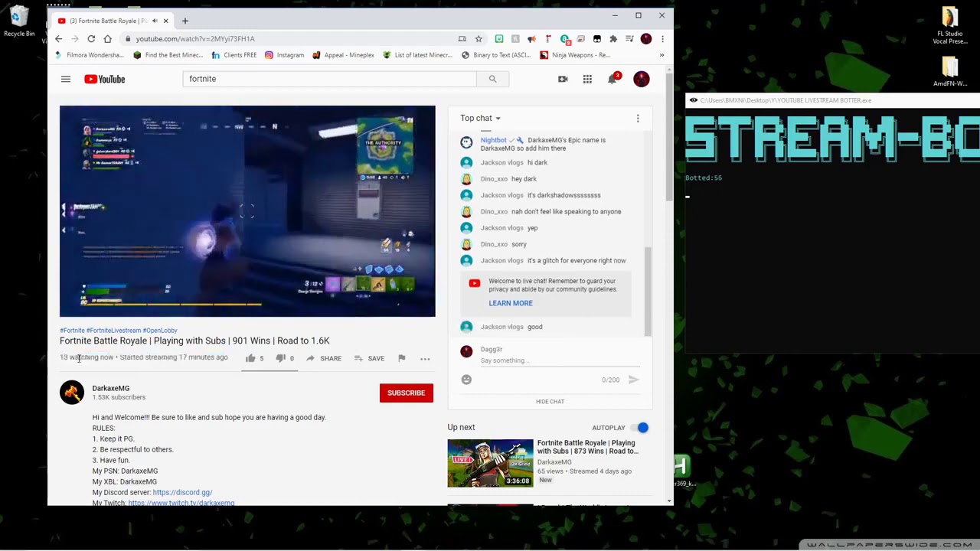Open the discord.gg link in description
Viewport: 980px width, 551px height.
click(182, 492)
